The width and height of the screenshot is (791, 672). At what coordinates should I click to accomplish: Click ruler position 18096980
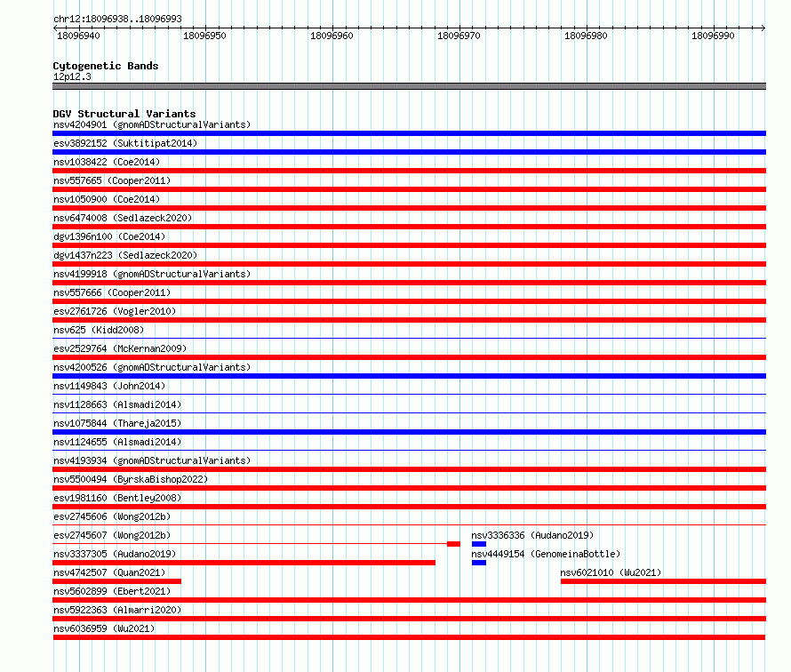pyautogui.click(x=587, y=36)
